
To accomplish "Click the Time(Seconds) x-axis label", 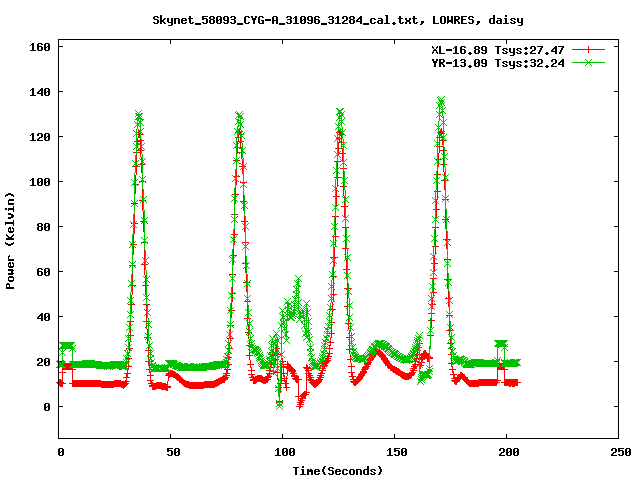I will pyautogui.click(x=338, y=471).
